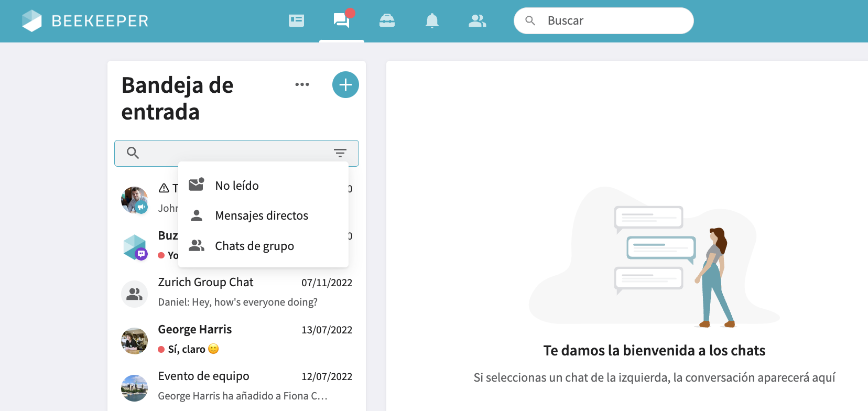This screenshot has height=411, width=868.
Task: Open the George Harris conversation
Action: (236, 339)
